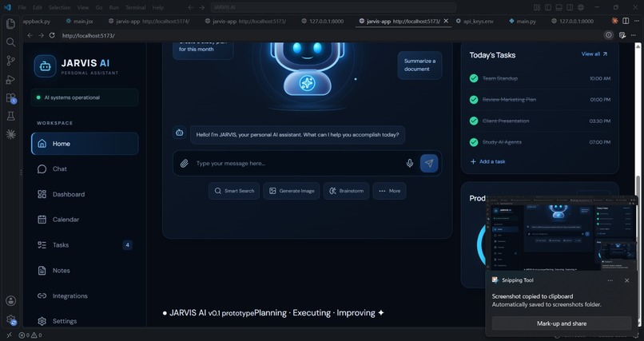Switch to the main.jsx tab
This screenshot has height=341, width=644.
(x=79, y=22)
